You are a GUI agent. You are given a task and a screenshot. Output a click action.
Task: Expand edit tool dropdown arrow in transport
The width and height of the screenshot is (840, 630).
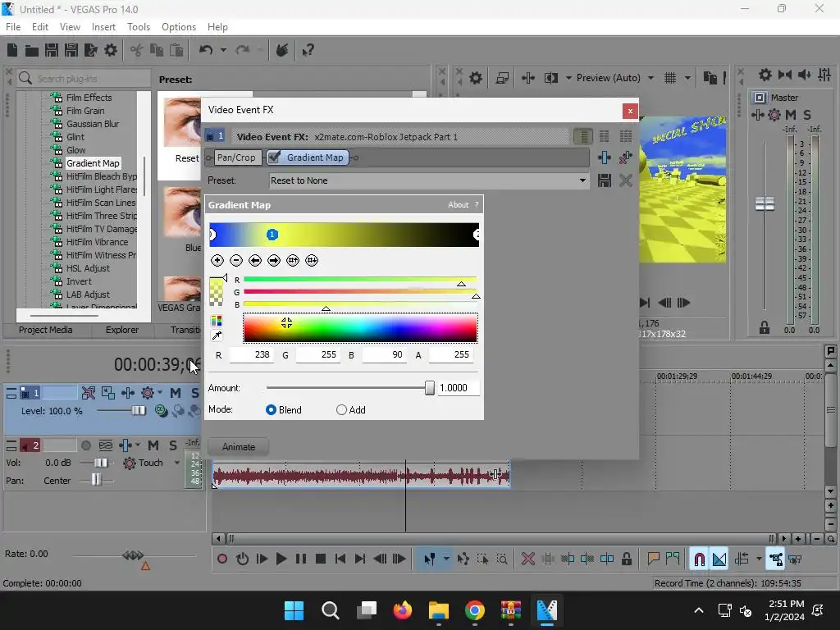click(x=446, y=559)
